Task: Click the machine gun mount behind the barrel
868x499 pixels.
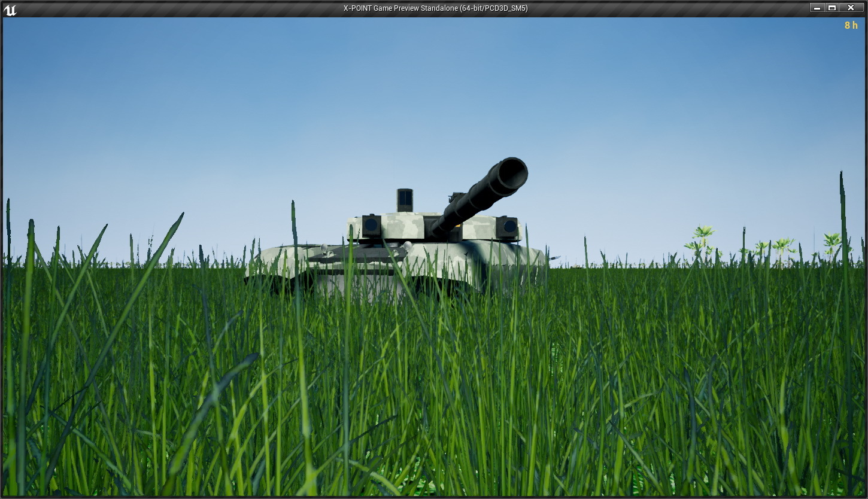Action: coord(456,197)
